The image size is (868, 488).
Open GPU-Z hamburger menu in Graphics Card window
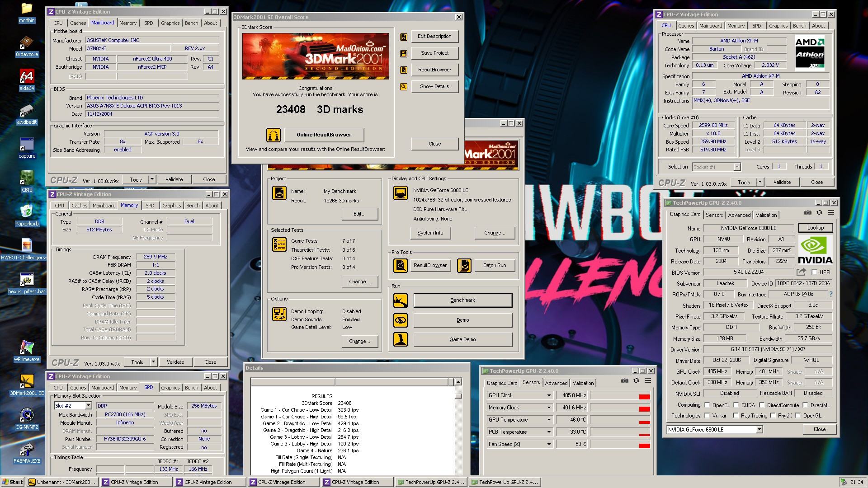tap(831, 212)
